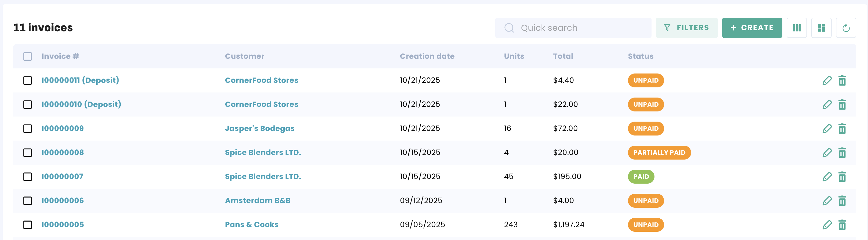This screenshot has height=240, width=868.
Task: Tick the checkbox for invoice I00000005
Action: [28, 225]
